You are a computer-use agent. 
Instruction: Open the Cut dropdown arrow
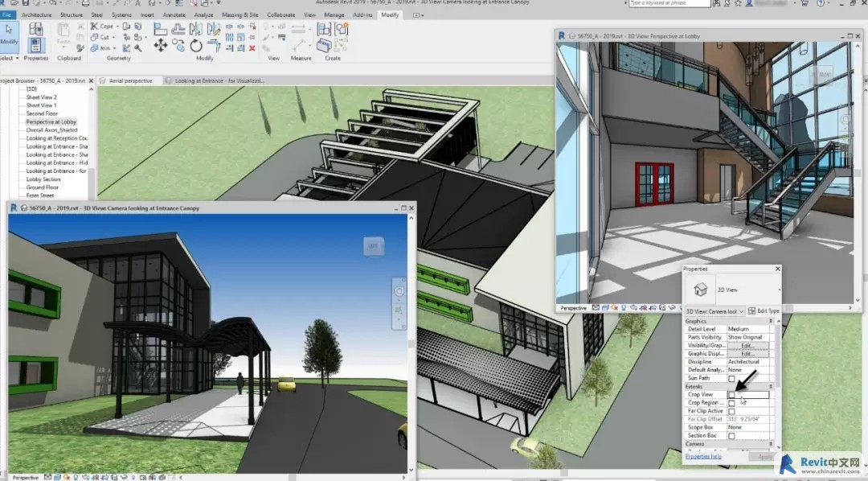click(x=113, y=37)
